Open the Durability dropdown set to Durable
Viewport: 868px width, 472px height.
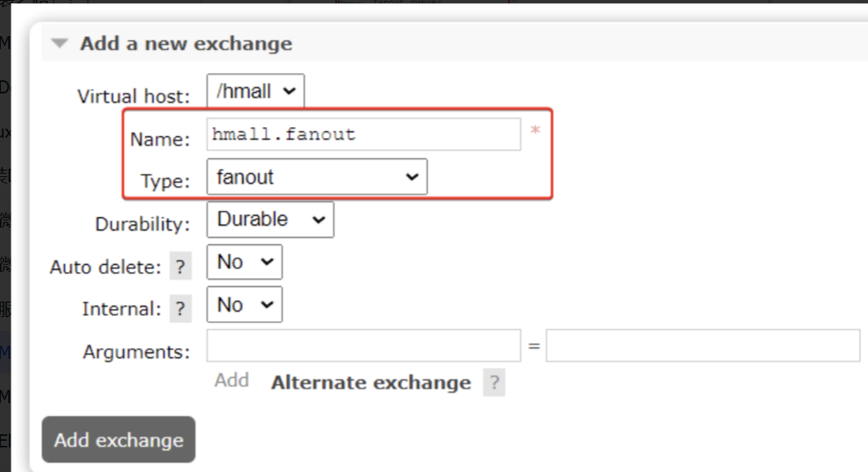coord(270,220)
